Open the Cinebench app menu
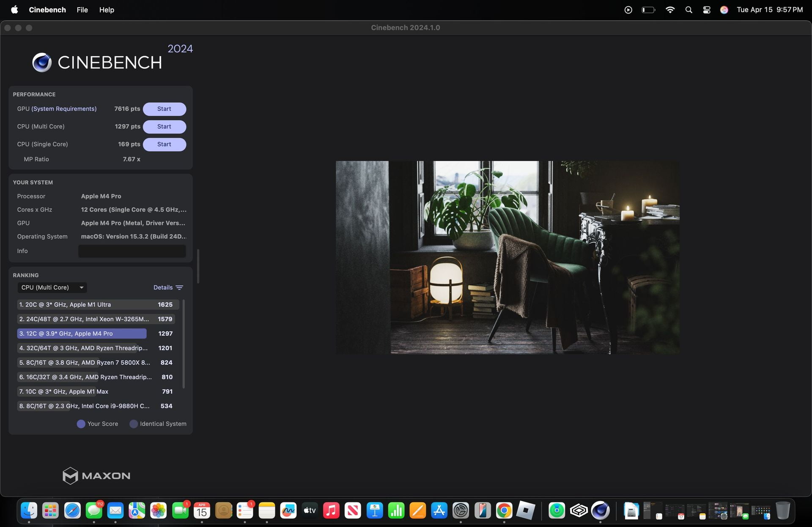Viewport: 812px width, 527px height. pos(47,10)
